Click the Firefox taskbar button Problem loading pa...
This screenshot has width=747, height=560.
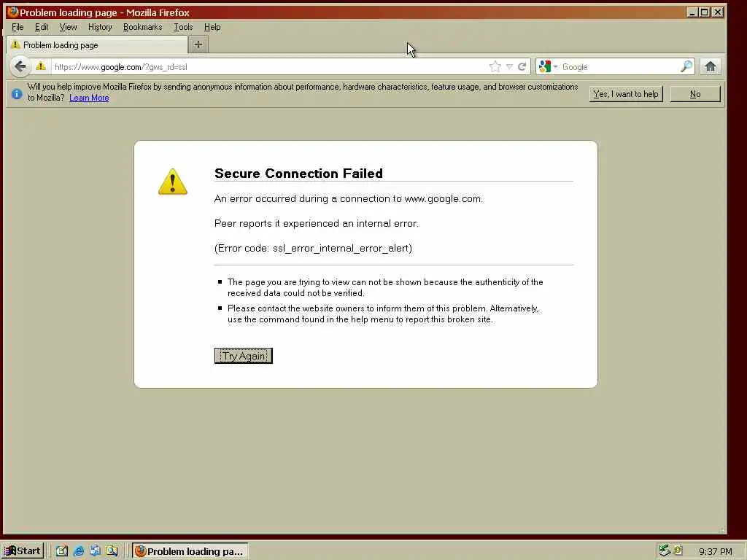190,551
